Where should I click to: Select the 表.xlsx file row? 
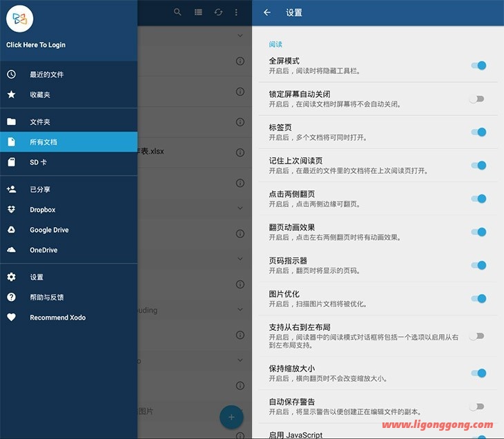pos(195,153)
